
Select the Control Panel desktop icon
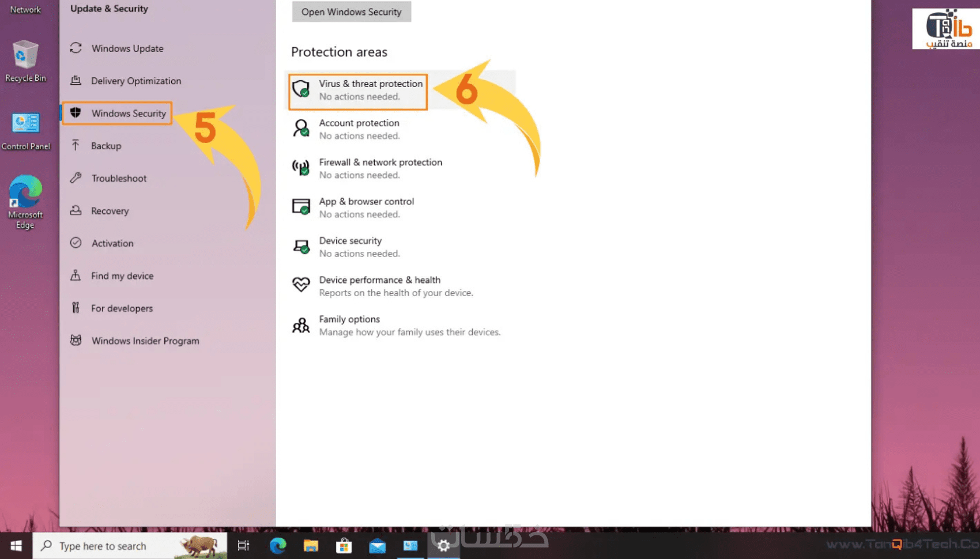[x=25, y=131]
